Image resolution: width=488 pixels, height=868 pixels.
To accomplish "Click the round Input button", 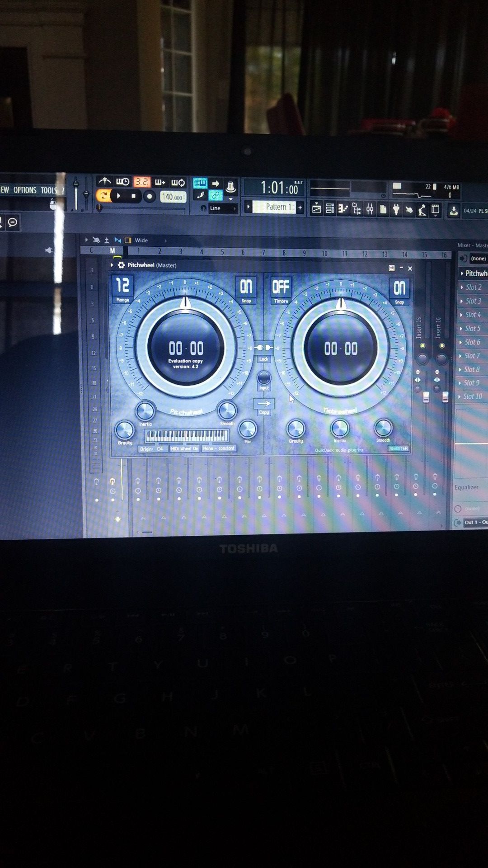I will point(264,377).
